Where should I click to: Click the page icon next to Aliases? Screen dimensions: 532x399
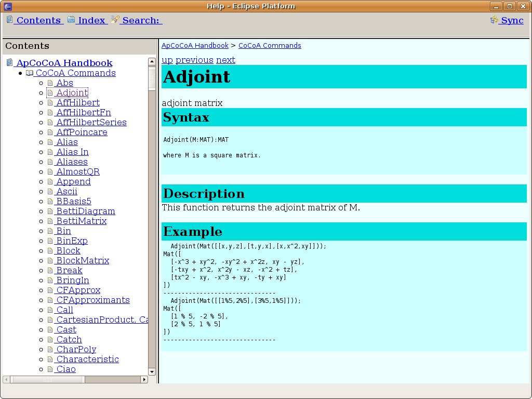tap(50, 162)
